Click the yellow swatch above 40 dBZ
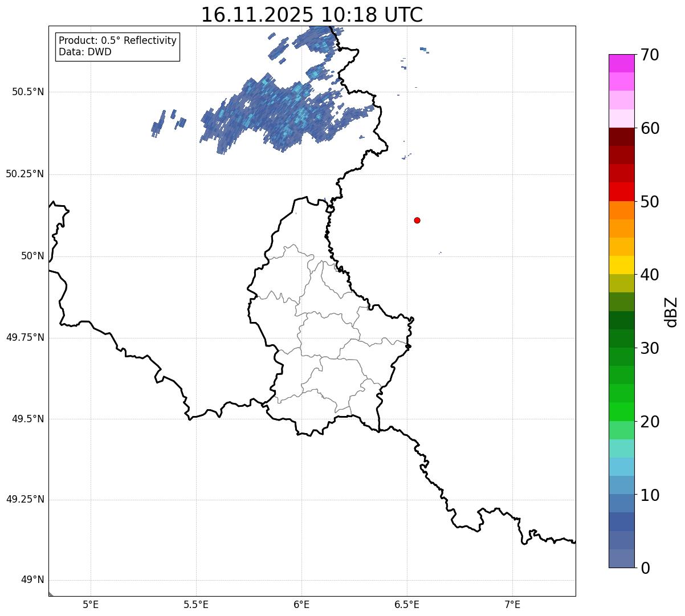 pos(621,265)
